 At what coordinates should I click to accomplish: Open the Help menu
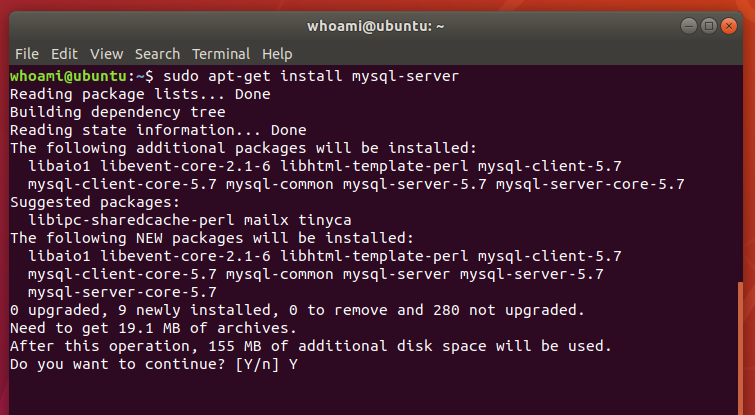coord(277,53)
